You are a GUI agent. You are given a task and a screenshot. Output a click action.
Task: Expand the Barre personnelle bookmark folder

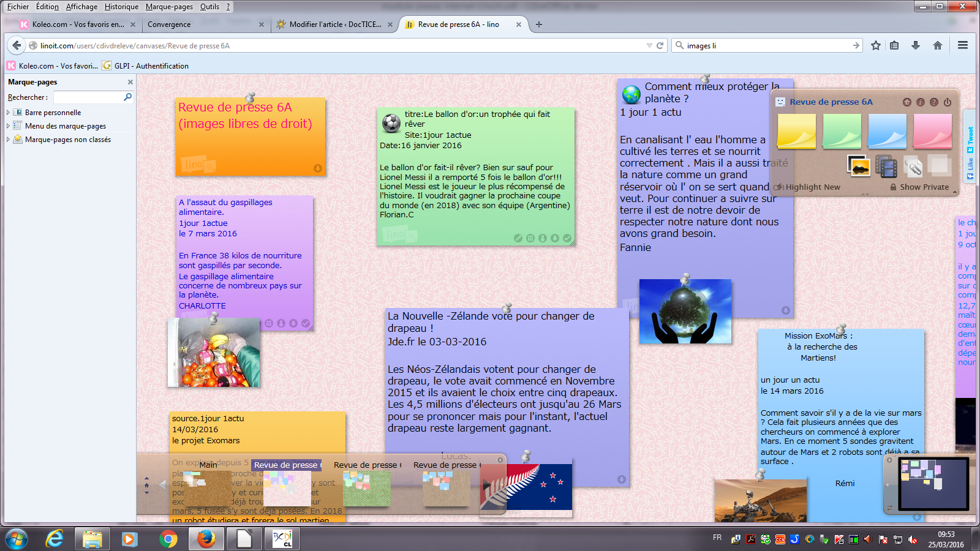[x=8, y=113]
